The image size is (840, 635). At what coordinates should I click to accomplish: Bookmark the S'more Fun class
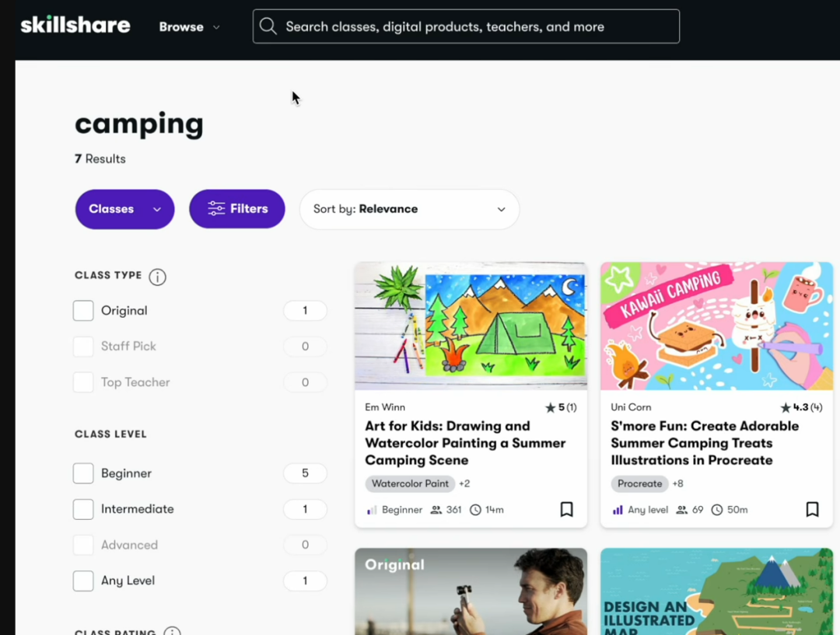[812, 509]
